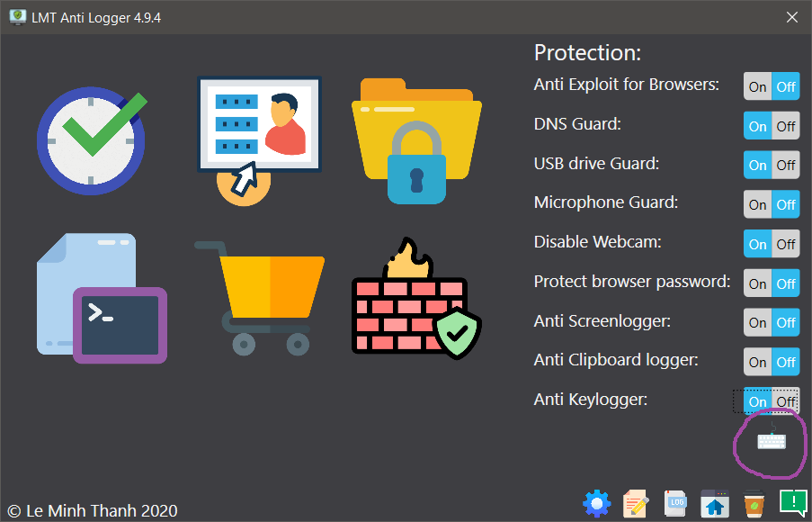Toggle the USB drive Guard switch
Screen dimensions: 812x522
pos(772,165)
